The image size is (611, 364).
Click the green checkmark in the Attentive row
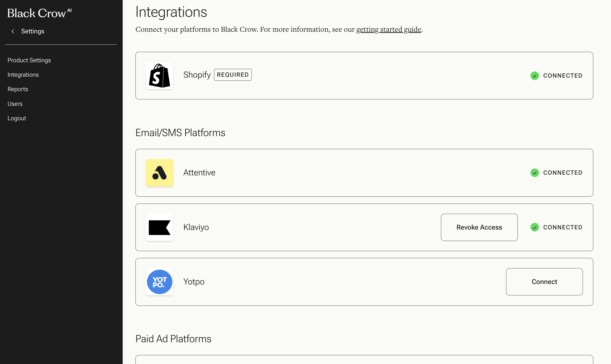[x=535, y=173]
